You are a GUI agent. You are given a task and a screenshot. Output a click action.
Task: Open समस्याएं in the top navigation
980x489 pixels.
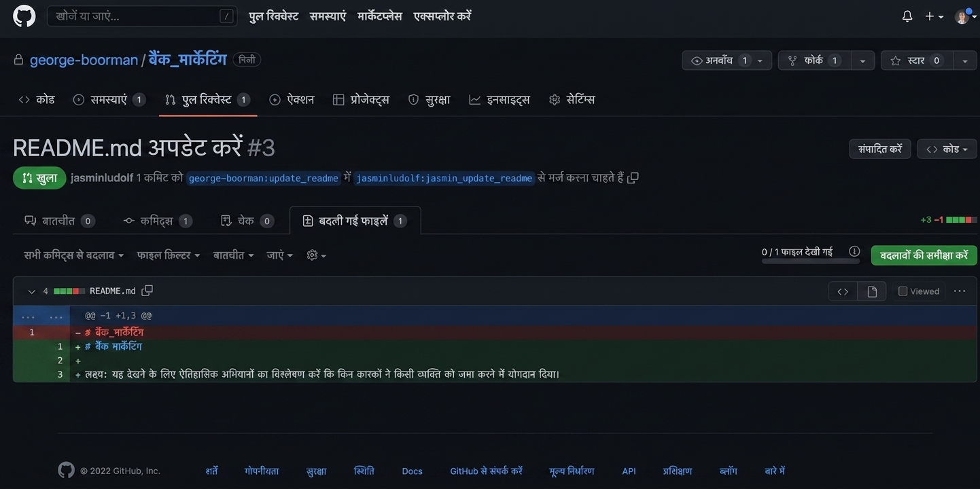328,16
